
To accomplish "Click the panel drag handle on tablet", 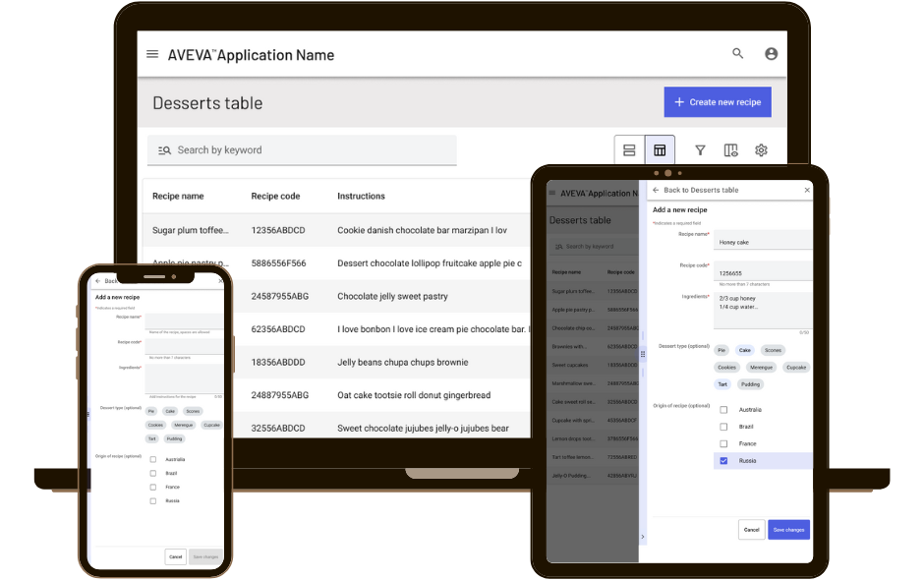I will tap(643, 354).
